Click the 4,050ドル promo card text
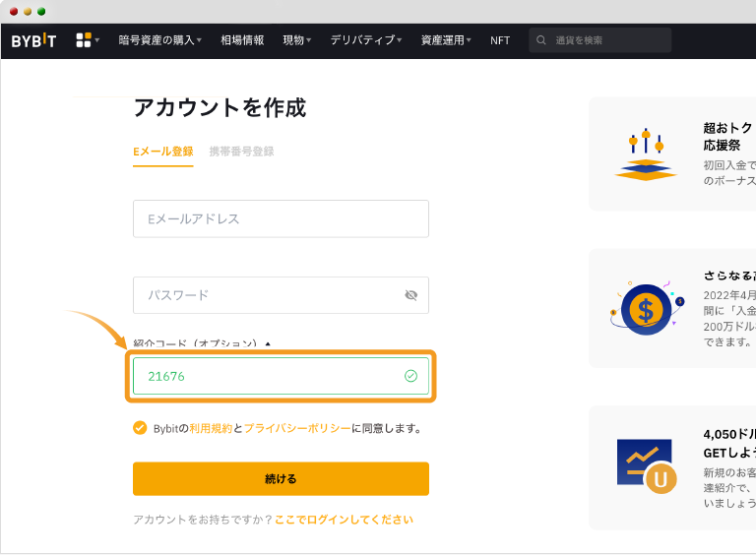The image size is (756, 555). 729,443
